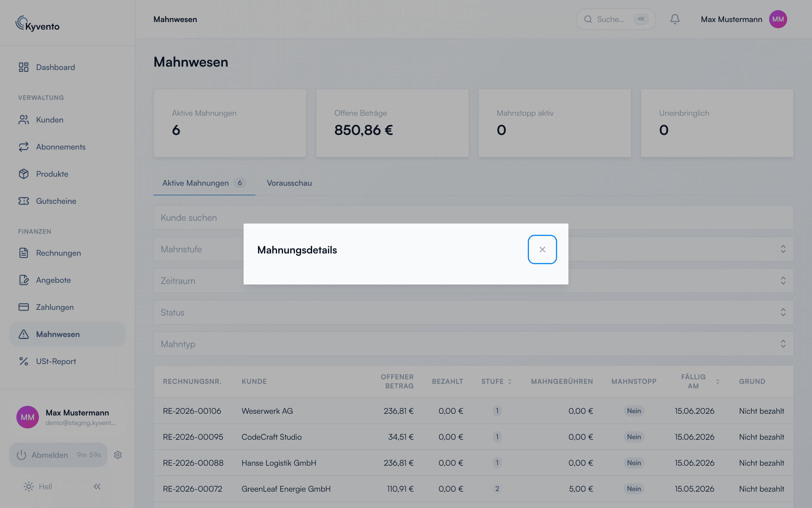Click customer CodeCraft Studio
Viewport: 812px width, 508px height.
[272, 437]
